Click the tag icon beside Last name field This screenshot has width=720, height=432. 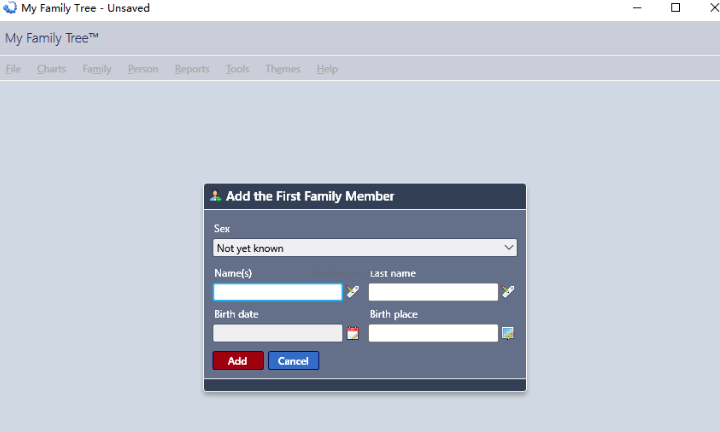point(508,292)
